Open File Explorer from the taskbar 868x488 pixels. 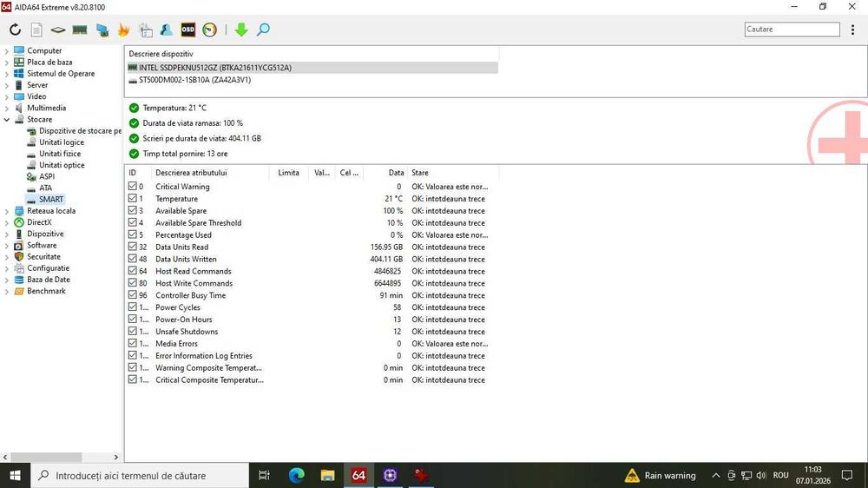pyautogui.click(x=328, y=476)
